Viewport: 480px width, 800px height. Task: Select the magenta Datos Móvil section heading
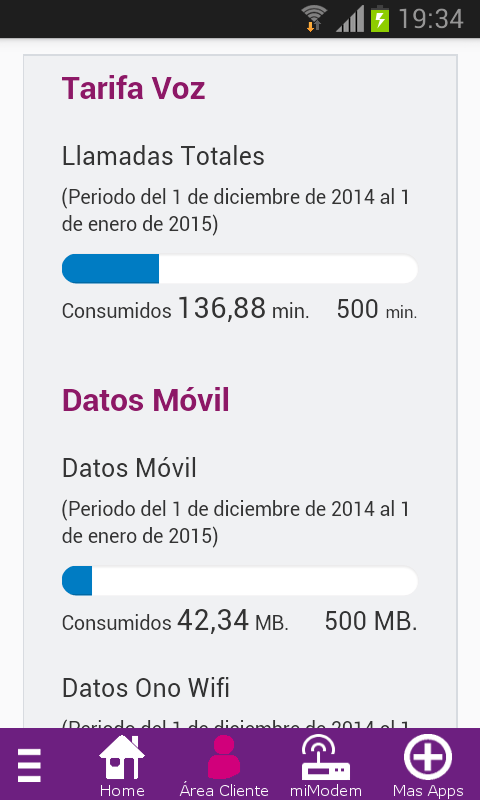pyautogui.click(x=146, y=401)
